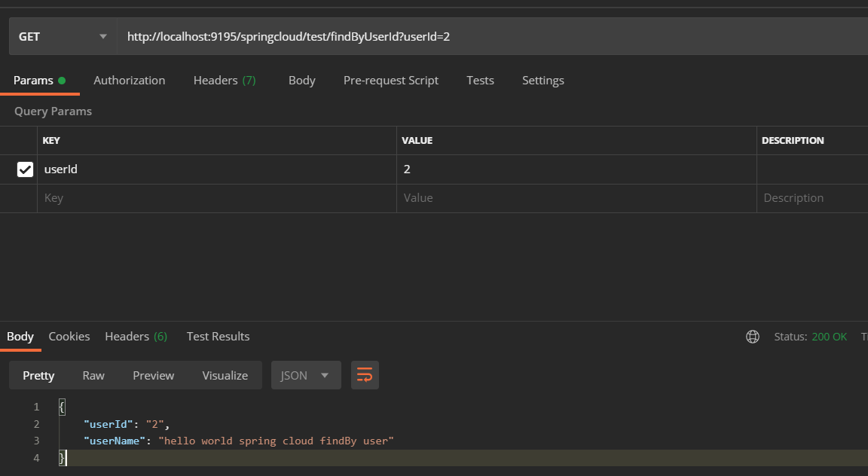Select the Visualize view button
The height and width of the screenshot is (476, 868).
pyautogui.click(x=225, y=376)
